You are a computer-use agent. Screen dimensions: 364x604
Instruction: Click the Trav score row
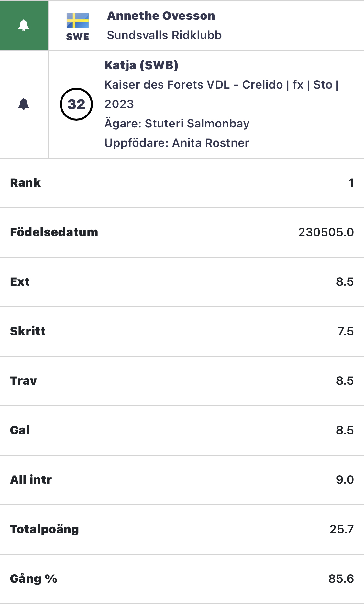click(x=182, y=381)
